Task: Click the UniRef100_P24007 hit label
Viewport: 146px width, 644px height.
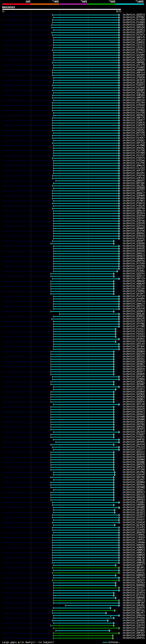Action: tap(134, 53)
